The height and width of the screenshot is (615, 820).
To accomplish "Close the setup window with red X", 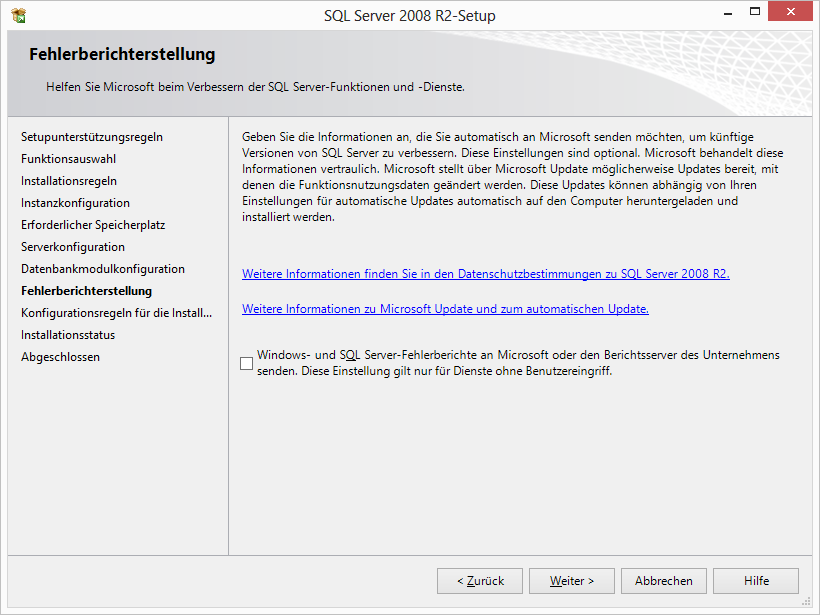I will pyautogui.click(x=790, y=12).
